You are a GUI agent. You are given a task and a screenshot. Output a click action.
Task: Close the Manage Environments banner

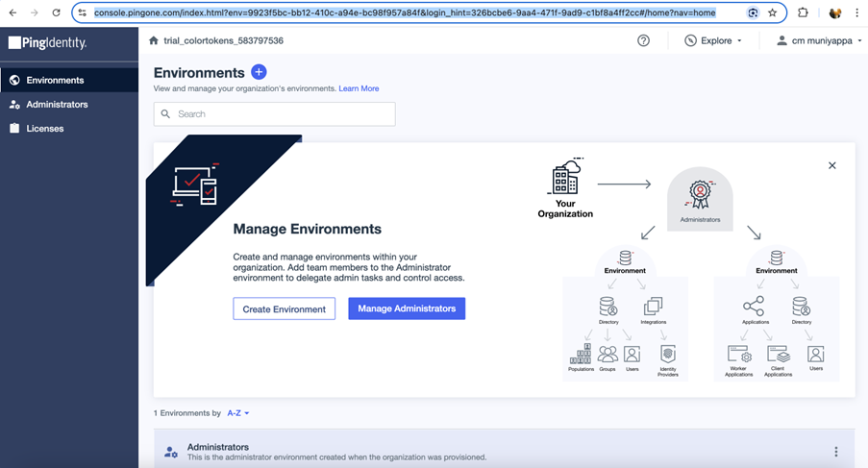[831, 165]
